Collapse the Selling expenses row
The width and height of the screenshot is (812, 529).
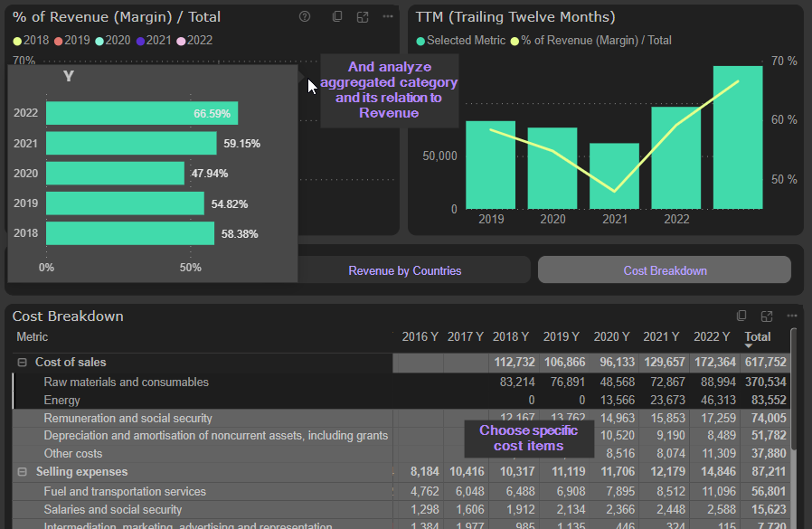point(23,472)
